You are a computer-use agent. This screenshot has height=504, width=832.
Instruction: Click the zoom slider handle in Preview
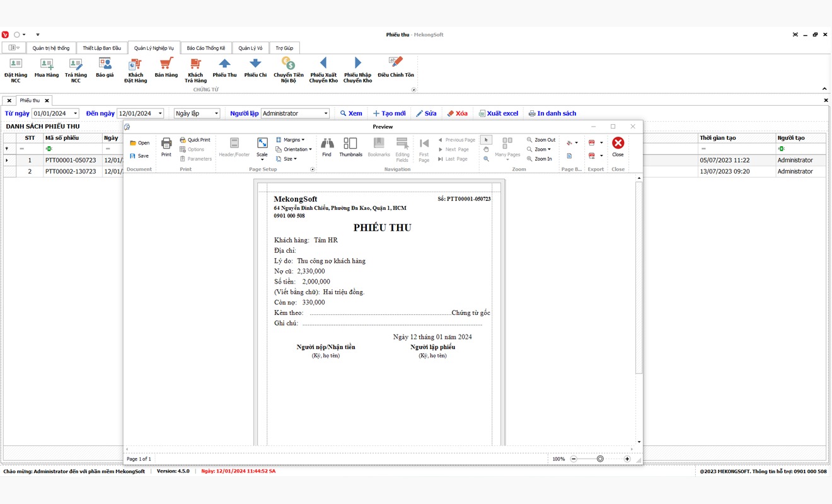[x=600, y=459]
